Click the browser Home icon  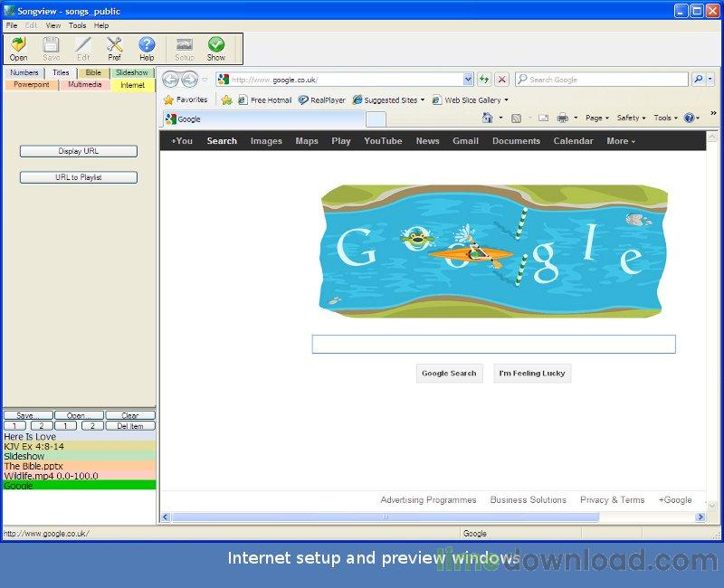pos(488,118)
